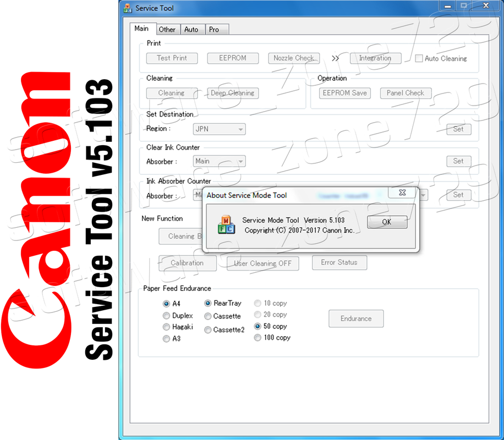Click the About Service Mode Tool title
Viewport: 504px width, 440px height.
[x=246, y=195]
